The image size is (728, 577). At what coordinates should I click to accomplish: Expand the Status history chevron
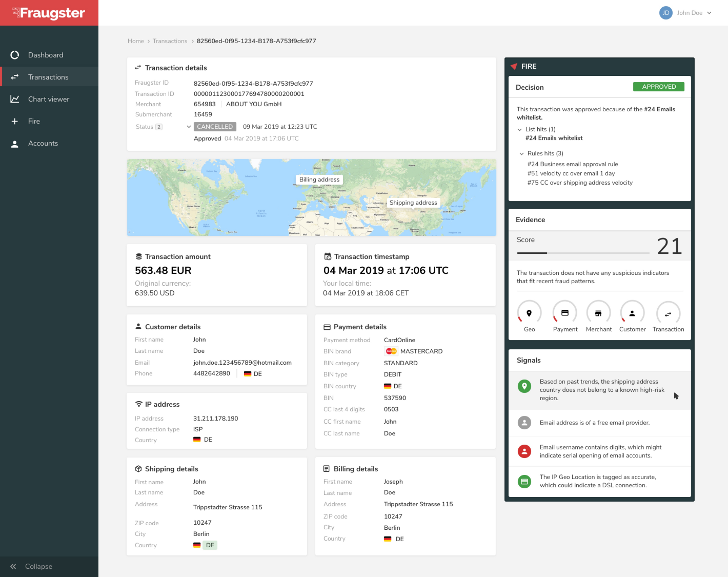pyautogui.click(x=189, y=127)
